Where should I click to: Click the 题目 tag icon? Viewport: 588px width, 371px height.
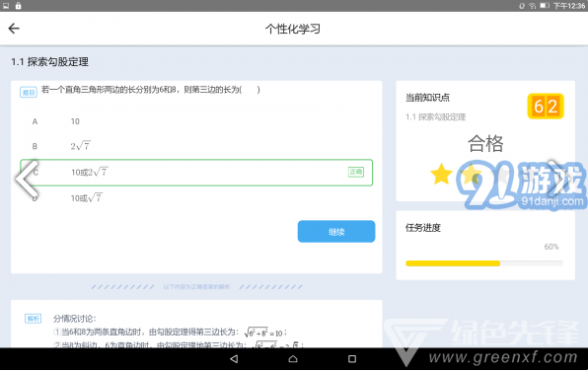(x=29, y=92)
